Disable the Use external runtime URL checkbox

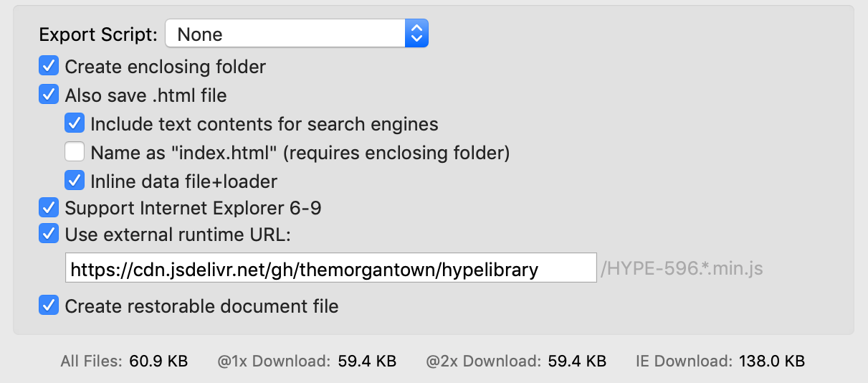coord(49,235)
